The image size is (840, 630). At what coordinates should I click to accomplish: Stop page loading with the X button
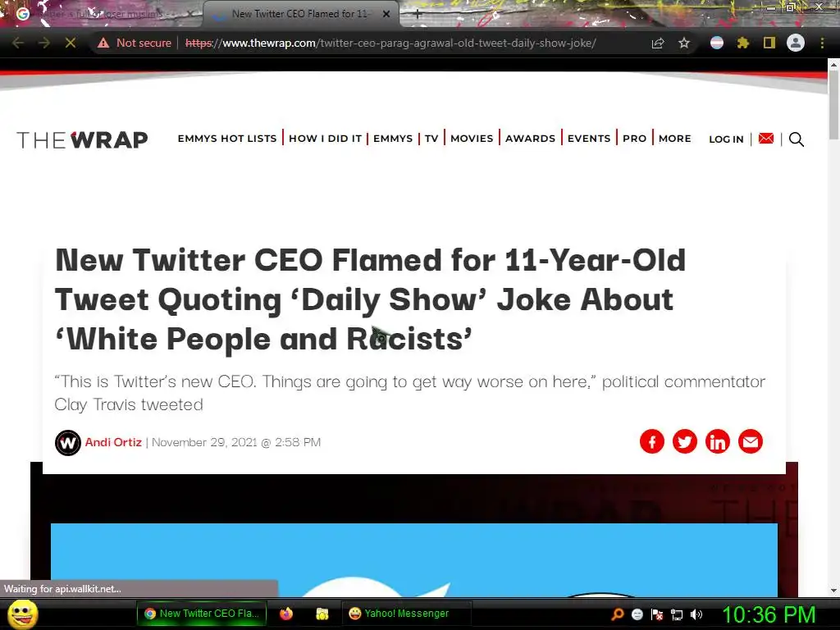click(x=71, y=43)
